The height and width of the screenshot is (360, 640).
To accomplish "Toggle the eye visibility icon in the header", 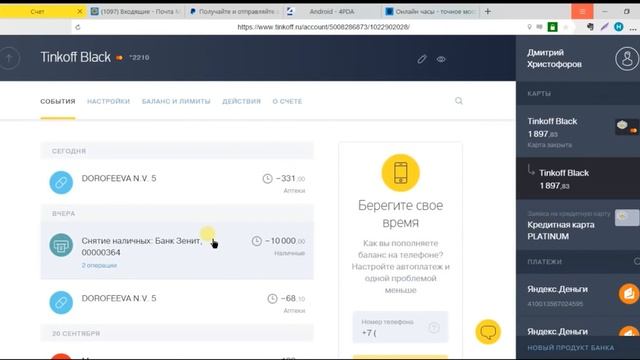I will (x=441, y=59).
